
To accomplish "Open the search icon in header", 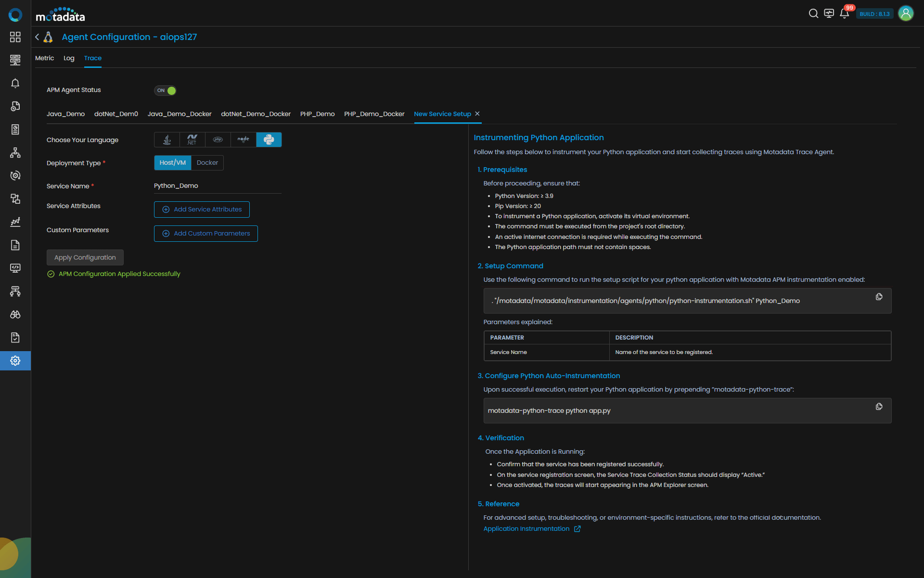I will point(813,13).
